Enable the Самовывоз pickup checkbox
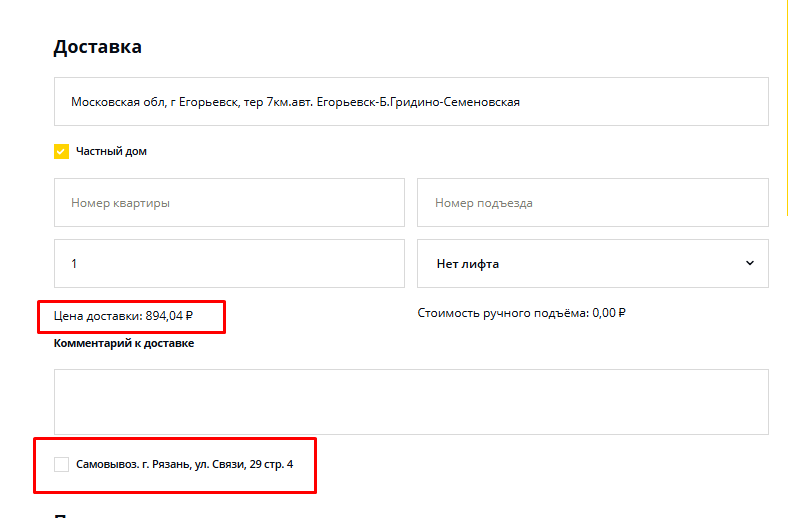The height and width of the screenshot is (518, 788). [61, 464]
